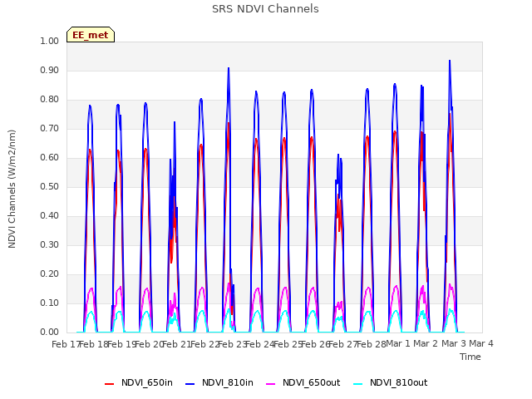Click the magenta NDVI_650out legend swatch
This screenshot has width=532, height=399.
coord(270,384)
